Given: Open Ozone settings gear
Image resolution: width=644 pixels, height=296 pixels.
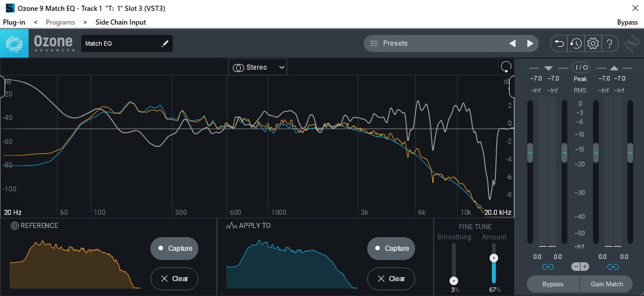Looking at the screenshot, I should [593, 43].
